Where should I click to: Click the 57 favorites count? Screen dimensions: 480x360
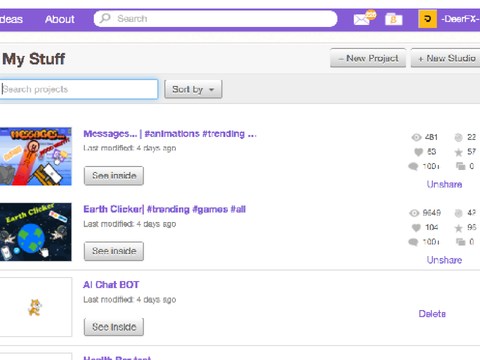[x=471, y=152]
